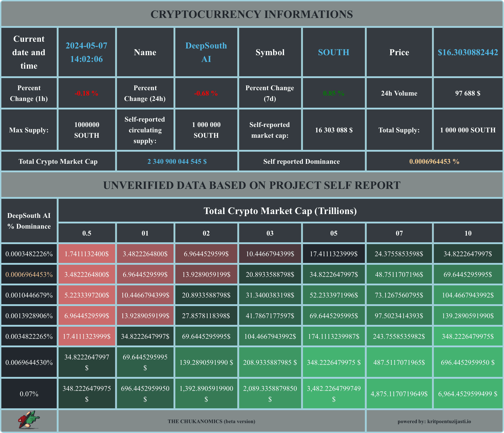Select the 0.5 trillion column header

pyautogui.click(x=87, y=233)
